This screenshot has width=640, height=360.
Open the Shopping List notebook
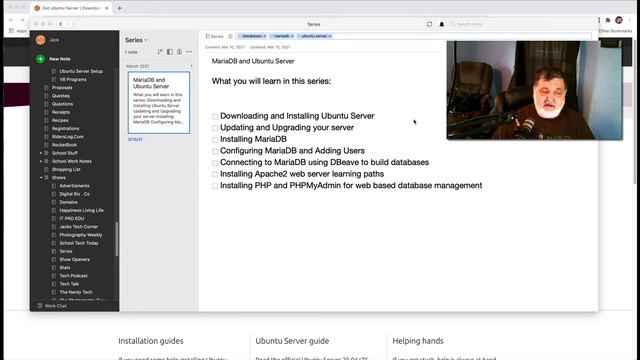[66, 169]
